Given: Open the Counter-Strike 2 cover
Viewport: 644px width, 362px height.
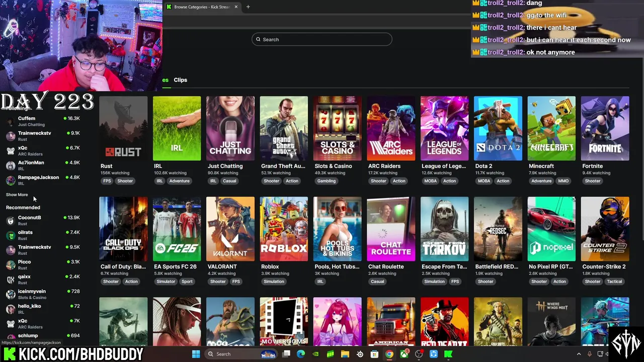Looking at the screenshot, I should click(x=605, y=229).
